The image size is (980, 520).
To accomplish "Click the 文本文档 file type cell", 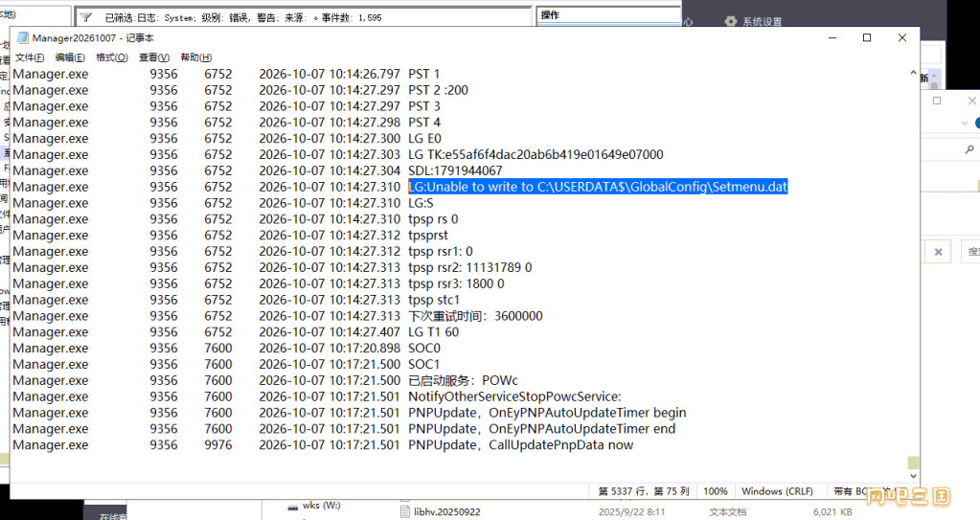I will point(727,512).
